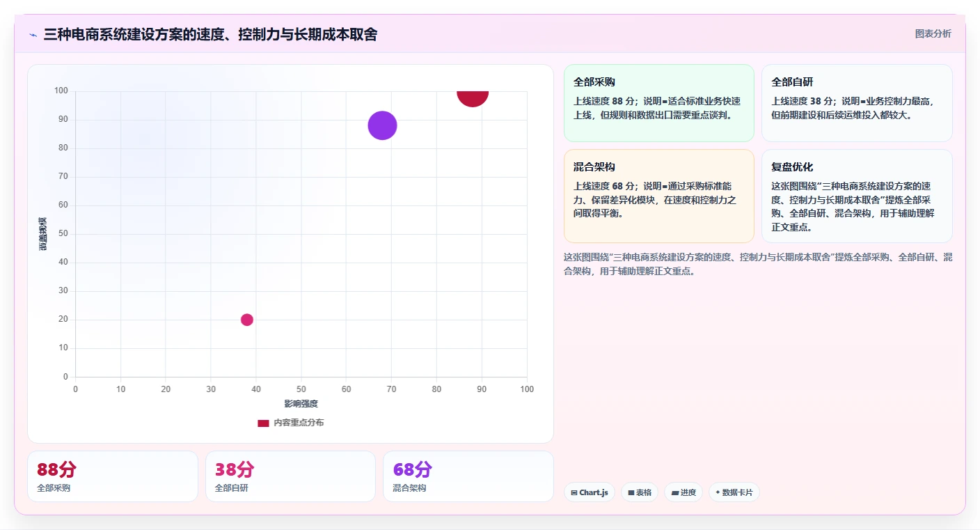Click the rotated y-axis title
The height and width of the screenshot is (530, 980).
click(42, 234)
